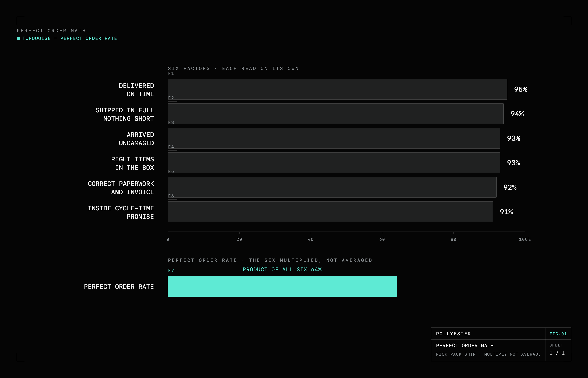This screenshot has width=588, height=378.
Task: Click the '94%' value label
Action: tap(517, 114)
